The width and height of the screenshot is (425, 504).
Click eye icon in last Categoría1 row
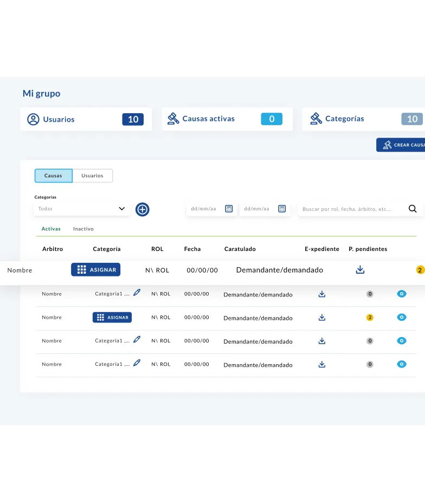pos(402,364)
